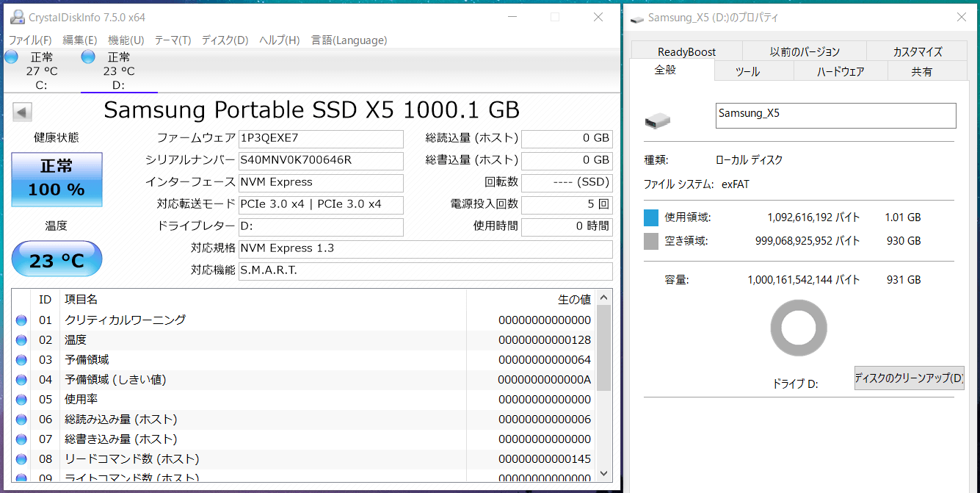Click the status orb for 予備領域 row 03
Screen dimensions: 980x493
tap(21, 360)
